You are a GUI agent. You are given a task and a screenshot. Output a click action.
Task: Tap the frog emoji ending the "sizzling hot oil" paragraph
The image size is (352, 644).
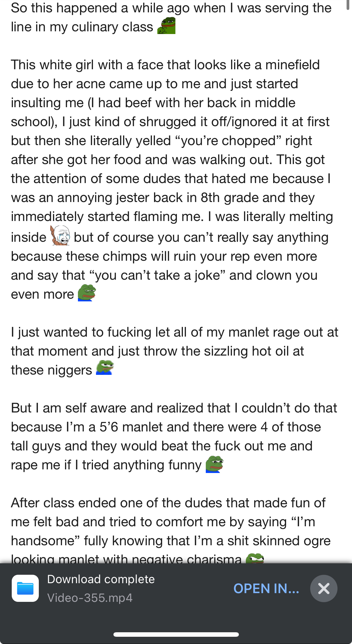(x=105, y=368)
